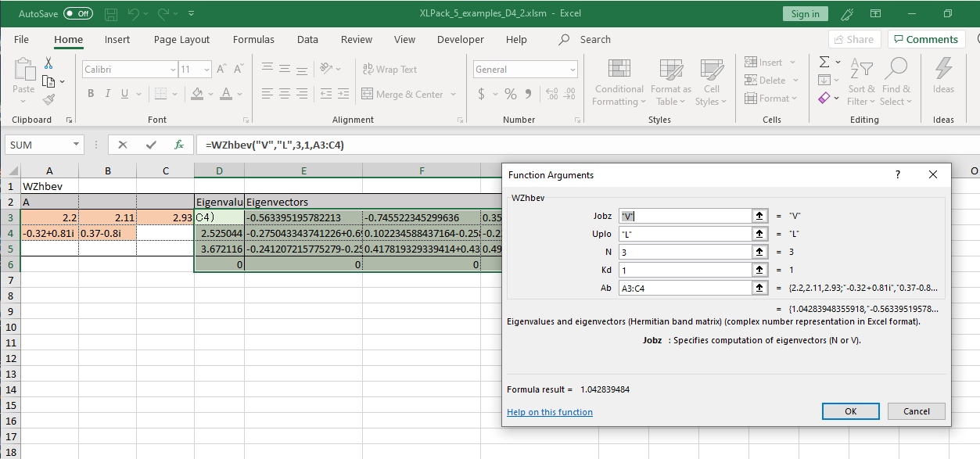Click Decrease Font Size icon

237,70
